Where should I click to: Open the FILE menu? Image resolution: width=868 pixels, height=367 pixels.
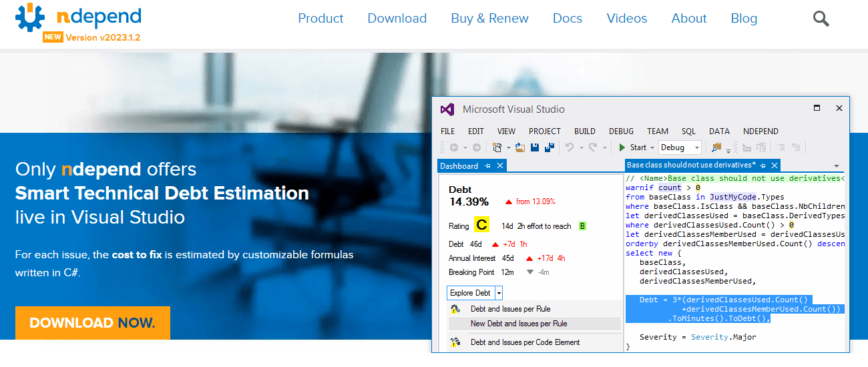pos(448,131)
